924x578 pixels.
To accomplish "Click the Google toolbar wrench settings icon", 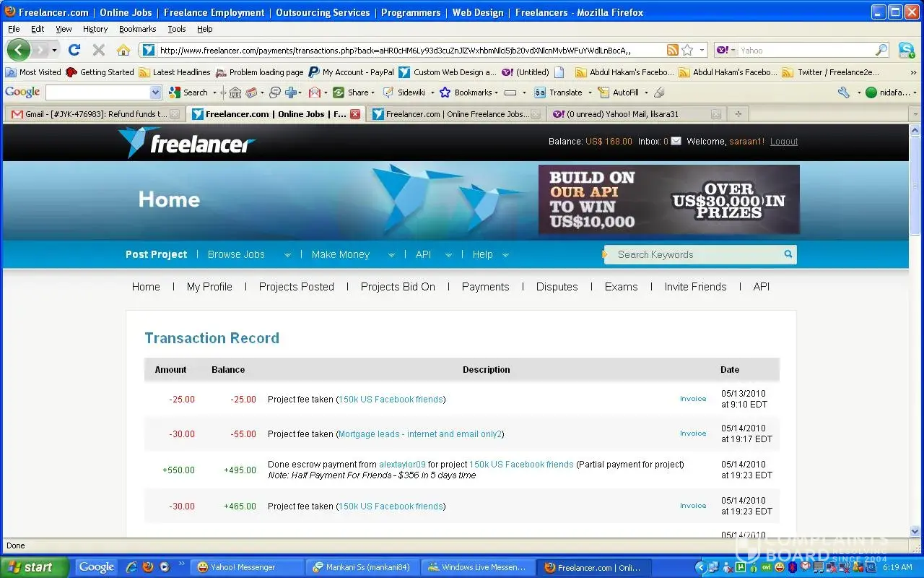I will pos(843,92).
